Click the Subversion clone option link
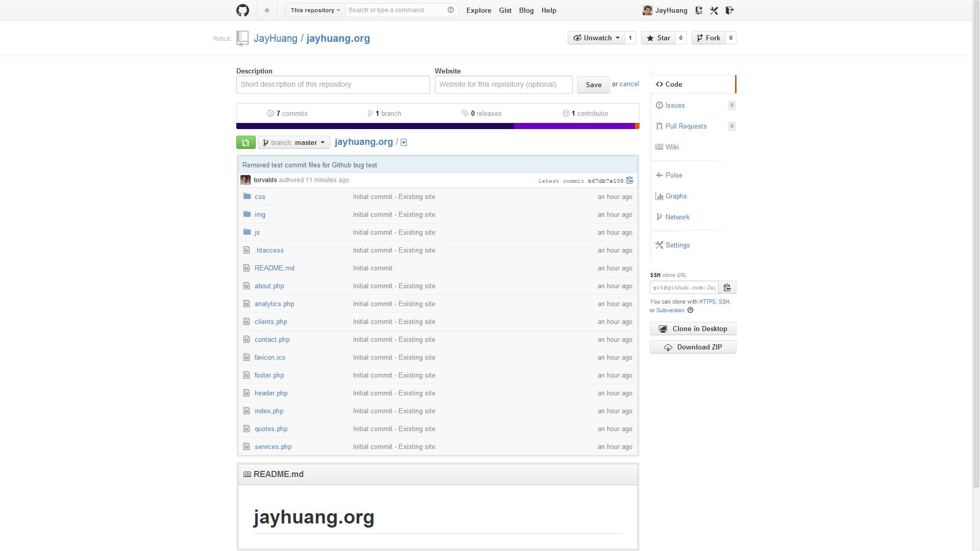Image resolution: width=980 pixels, height=551 pixels. (x=670, y=310)
